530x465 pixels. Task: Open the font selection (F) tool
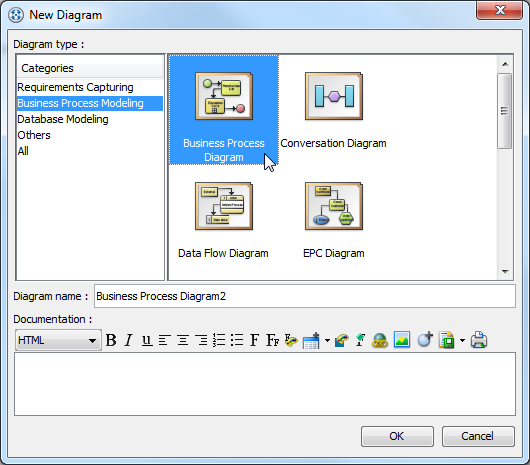pyautogui.click(x=255, y=340)
